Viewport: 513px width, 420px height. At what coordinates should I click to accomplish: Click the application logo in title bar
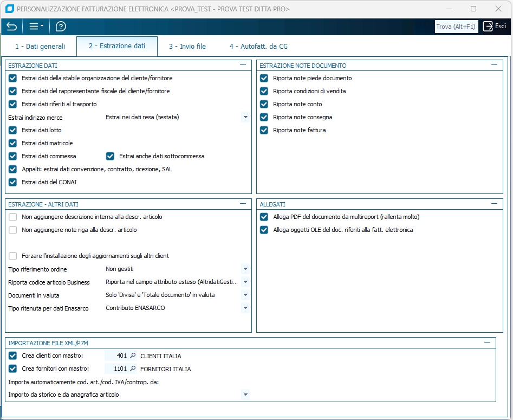pos(10,9)
